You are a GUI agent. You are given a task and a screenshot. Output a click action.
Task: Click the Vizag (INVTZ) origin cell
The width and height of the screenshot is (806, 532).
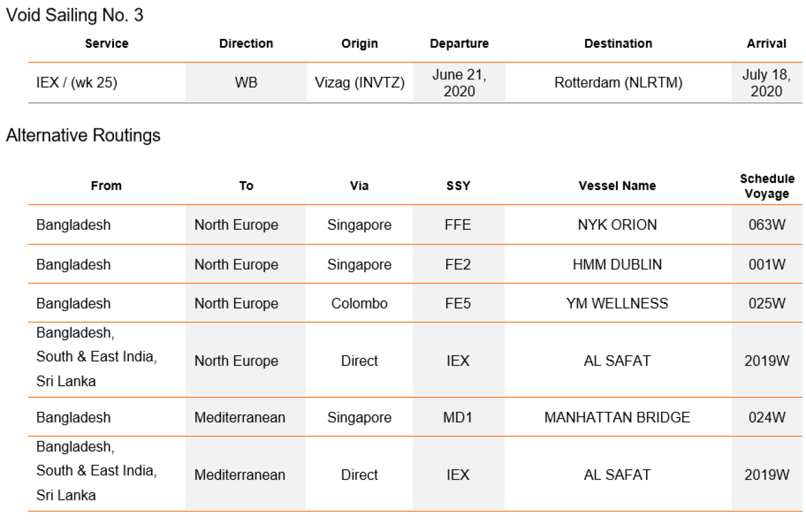point(360,82)
